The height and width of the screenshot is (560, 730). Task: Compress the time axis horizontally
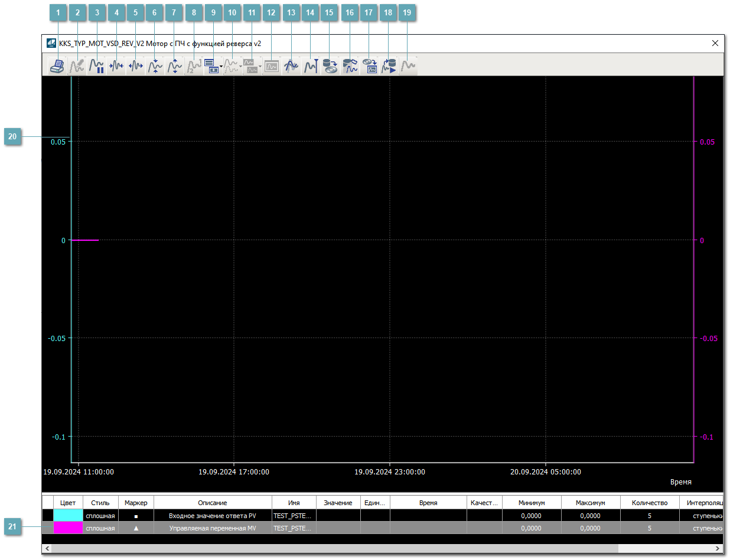(x=116, y=66)
